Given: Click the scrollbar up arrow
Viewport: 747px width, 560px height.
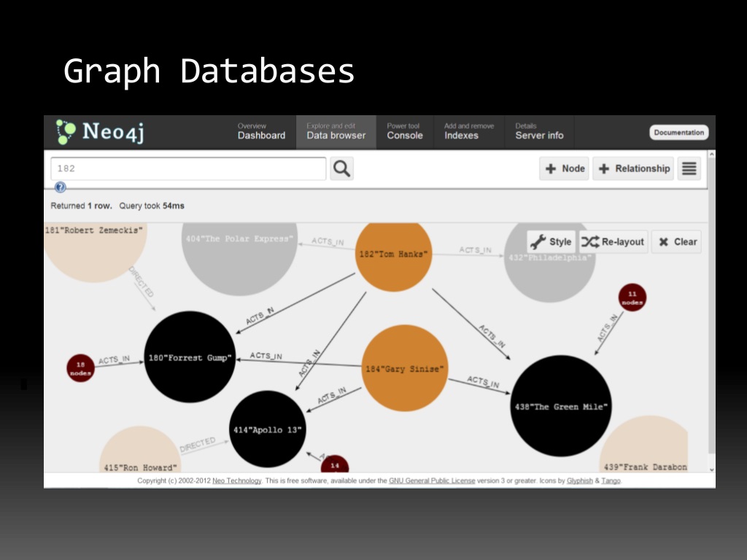Looking at the screenshot, I should point(712,155).
